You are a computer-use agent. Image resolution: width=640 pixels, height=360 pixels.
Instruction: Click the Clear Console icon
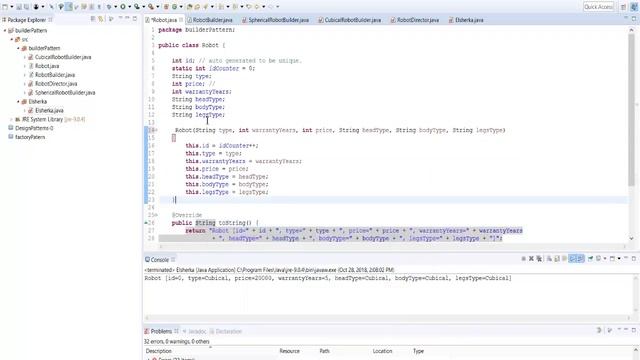(549, 258)
